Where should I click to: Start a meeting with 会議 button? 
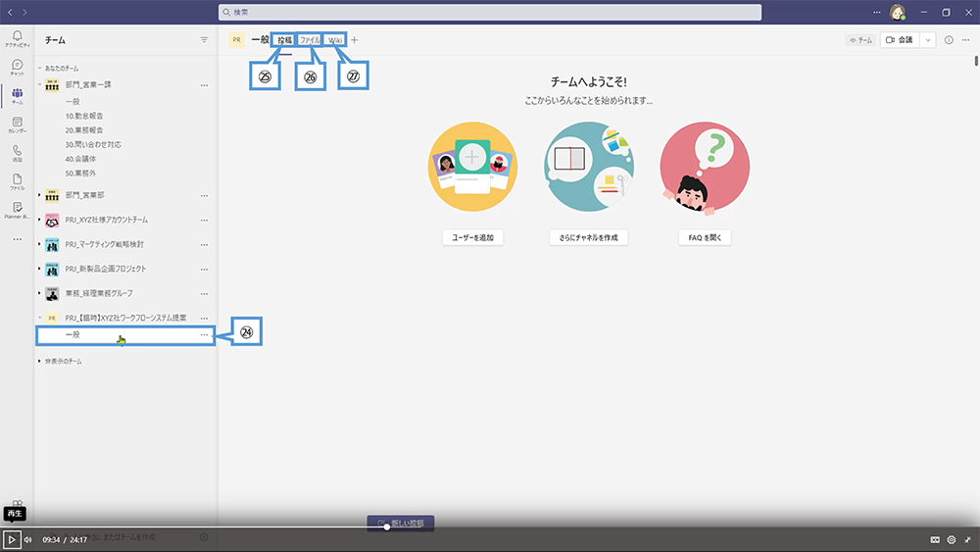click(x=900, y=40)
